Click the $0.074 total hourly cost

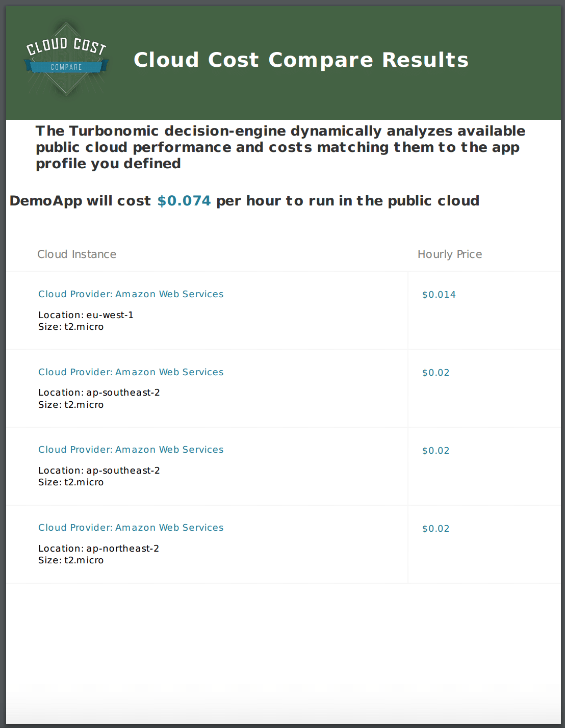(184, 201)
